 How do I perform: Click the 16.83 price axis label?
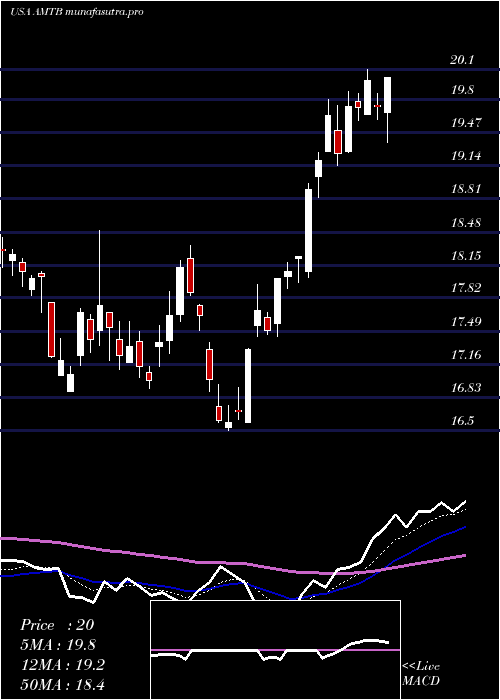pos(466,388)
